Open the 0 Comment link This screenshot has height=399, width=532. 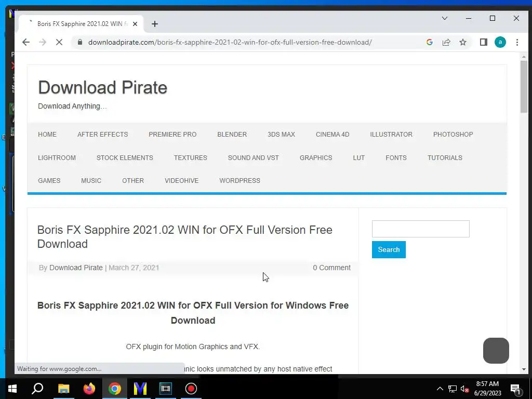coord(331,268)
